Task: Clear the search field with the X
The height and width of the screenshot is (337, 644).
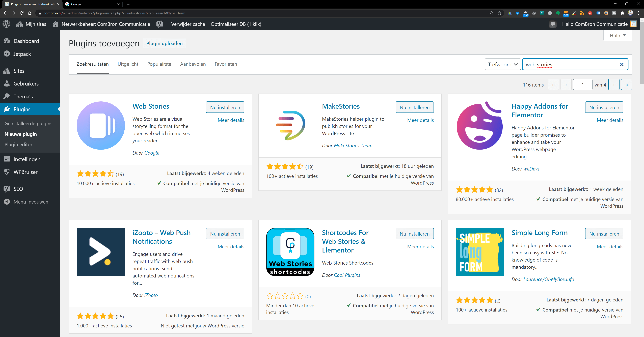Action: tap(622, 65)
